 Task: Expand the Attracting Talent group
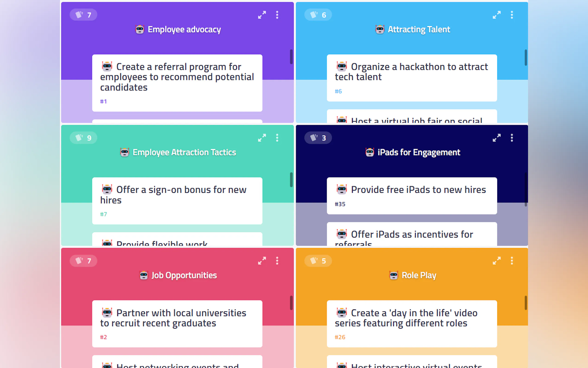[x=496, y=15]
